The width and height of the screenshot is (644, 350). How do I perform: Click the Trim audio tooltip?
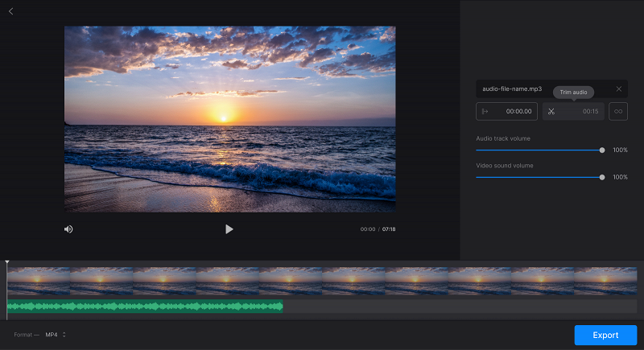point(573,93)
